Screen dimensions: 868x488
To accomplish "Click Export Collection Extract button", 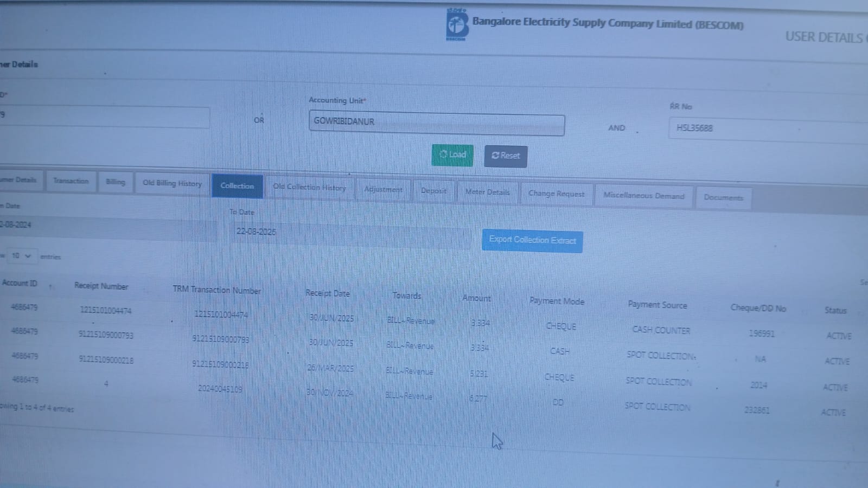I will point(532,240).
